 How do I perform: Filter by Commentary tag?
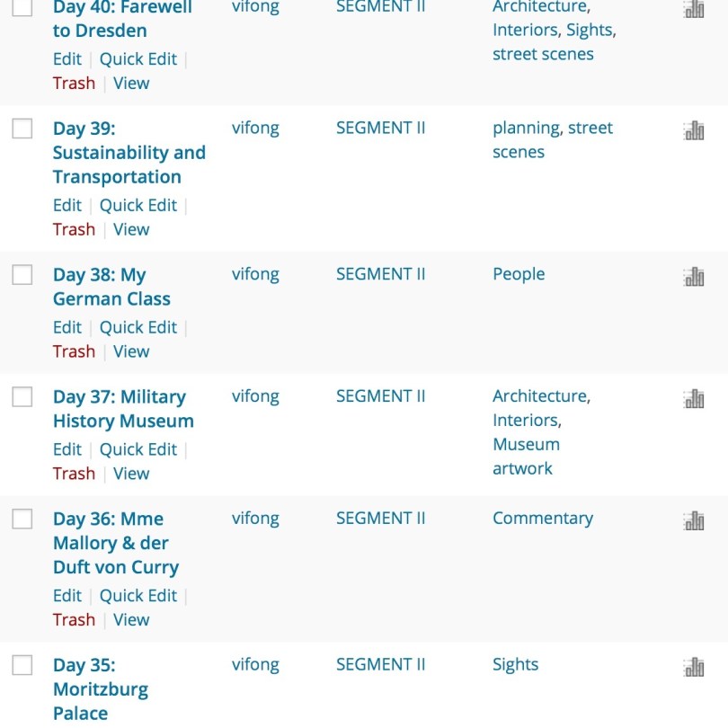click(x=542, y=519)
